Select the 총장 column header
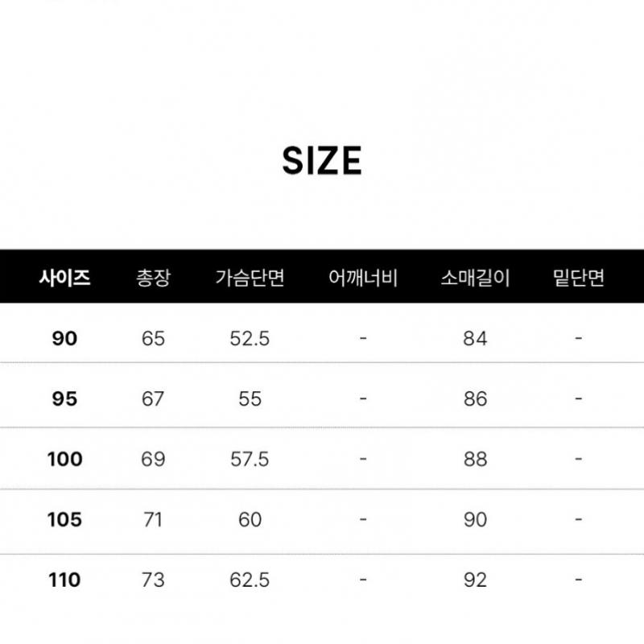This screenshot has height=644, width=644. click(153, 279)
